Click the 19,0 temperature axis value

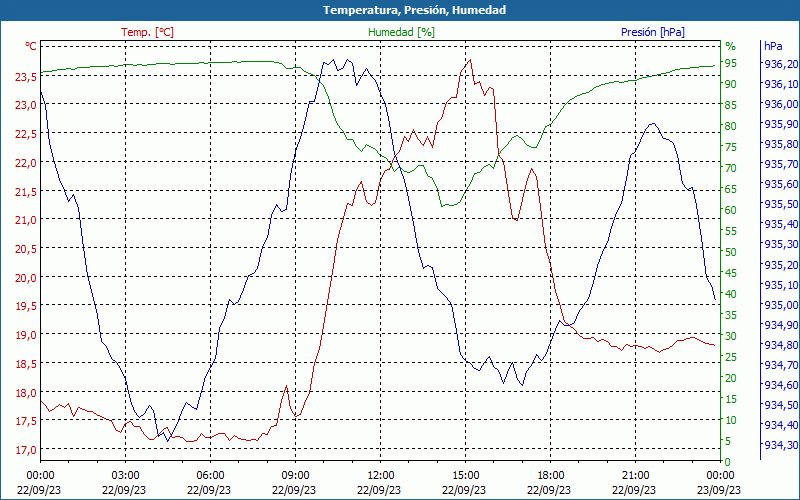pyautogui.click(x=26, y=335)
